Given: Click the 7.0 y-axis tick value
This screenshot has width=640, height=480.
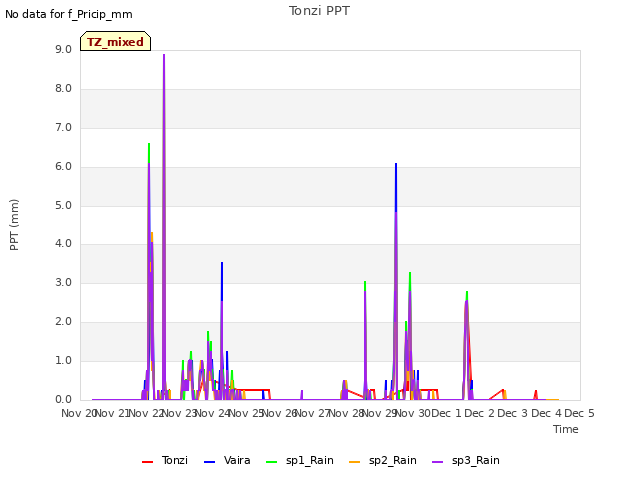Looking at the screenshot, I should tap(63, 127).
